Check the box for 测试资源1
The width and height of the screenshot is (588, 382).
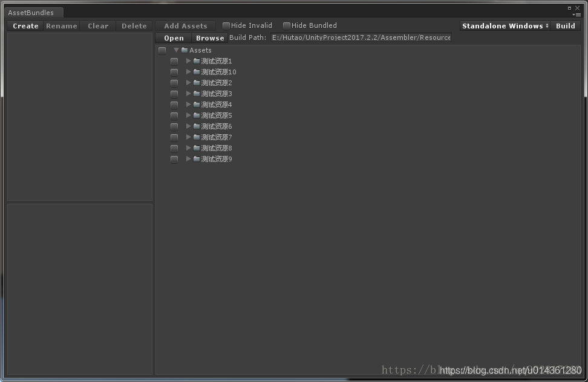(x=174, y=61)
